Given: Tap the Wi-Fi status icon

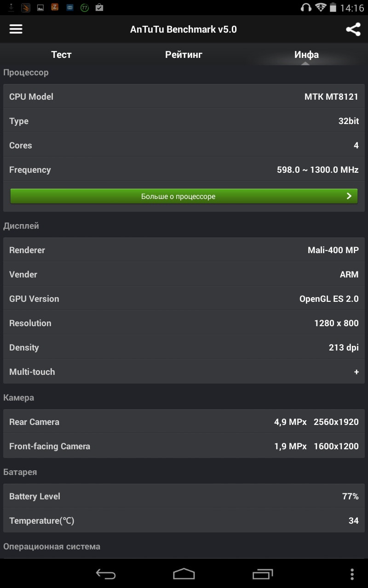Looking at the screenshot, I should 320,7.
